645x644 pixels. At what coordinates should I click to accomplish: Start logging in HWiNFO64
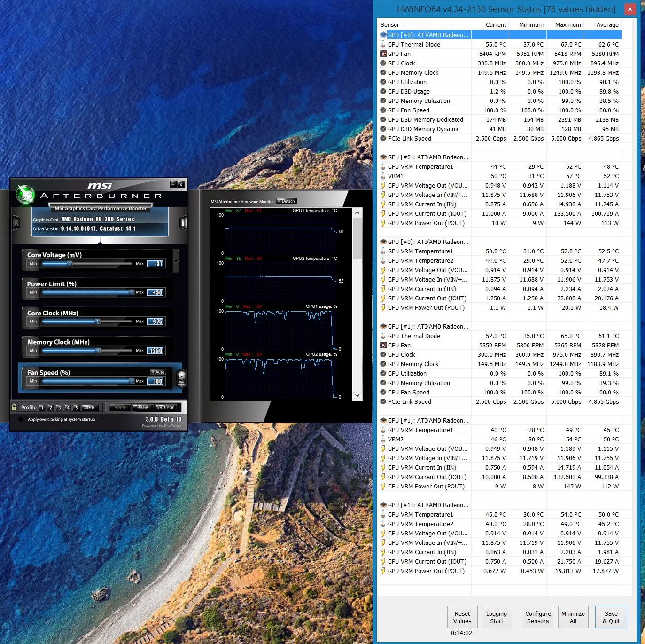(497, 617)
